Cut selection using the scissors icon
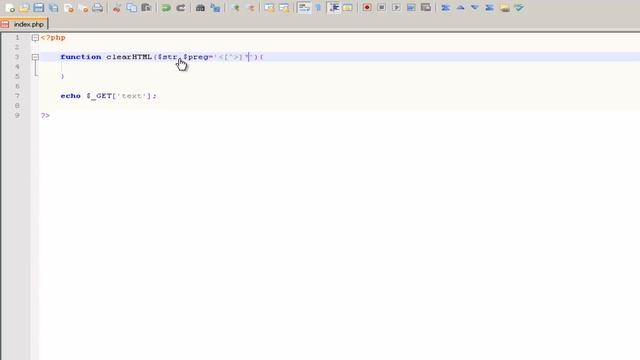This screenshot has width=640, height=360. point(117,8)
